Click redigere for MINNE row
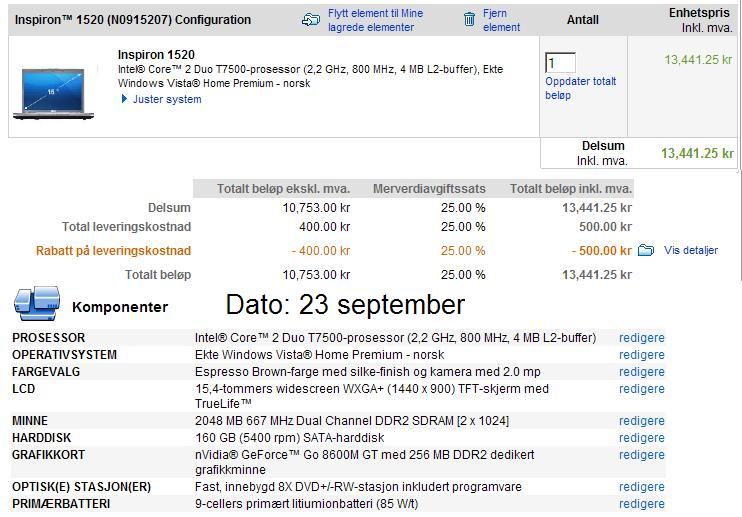The image size is (742, 517). [x=642, y=421]
